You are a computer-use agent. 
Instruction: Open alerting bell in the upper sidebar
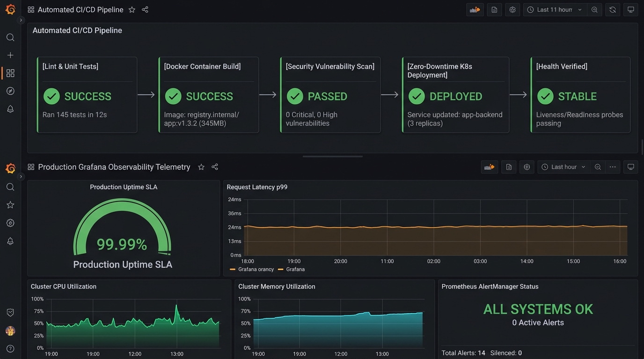[x=10, y=109]
